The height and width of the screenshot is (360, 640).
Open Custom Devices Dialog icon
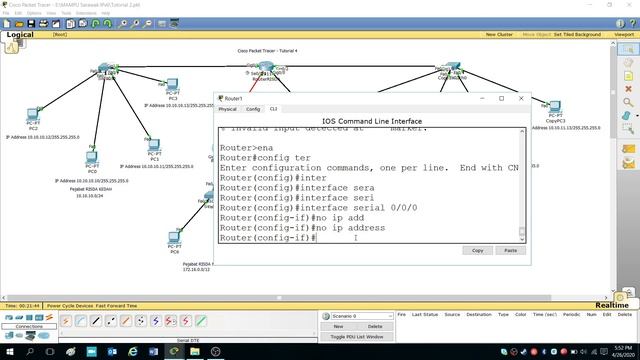click(175, 24)
